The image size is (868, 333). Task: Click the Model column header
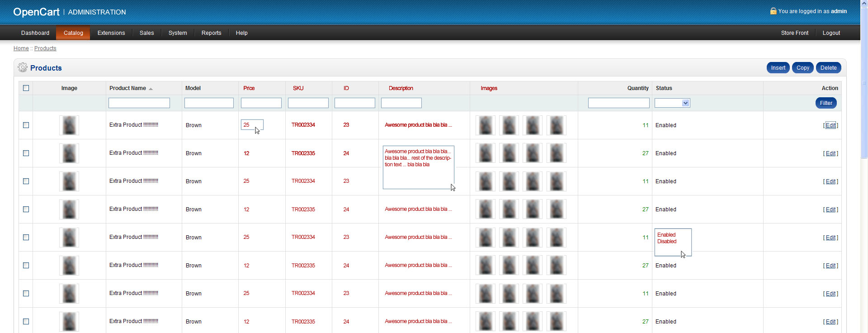tap(193, 88)
